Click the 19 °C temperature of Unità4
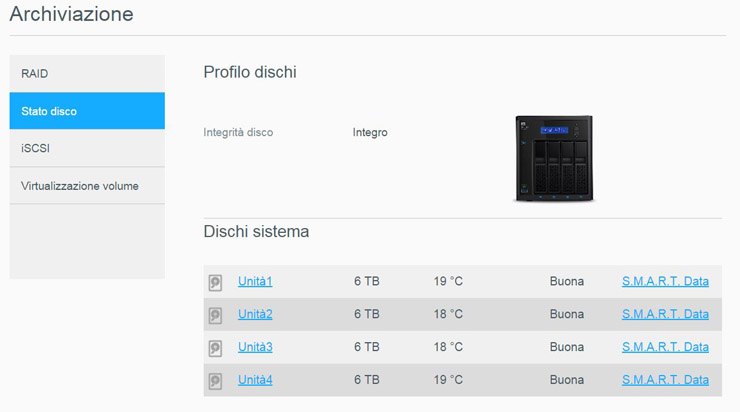 point(448,381)
